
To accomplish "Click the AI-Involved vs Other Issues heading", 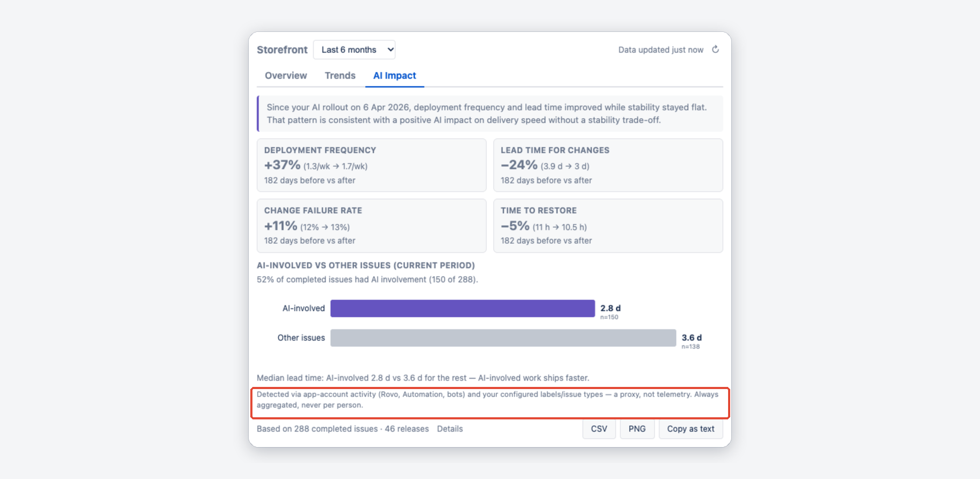I will [366, 265].
